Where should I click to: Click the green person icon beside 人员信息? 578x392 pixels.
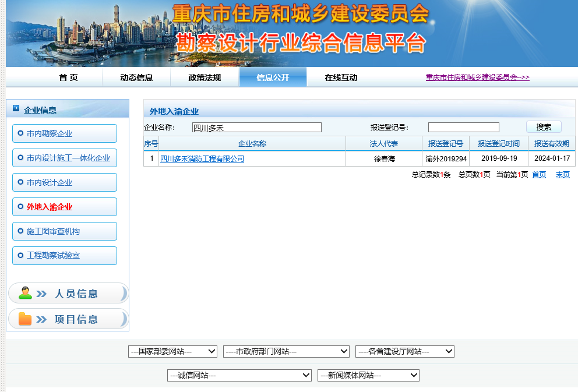pyautogui.click(x=25, y=293)
